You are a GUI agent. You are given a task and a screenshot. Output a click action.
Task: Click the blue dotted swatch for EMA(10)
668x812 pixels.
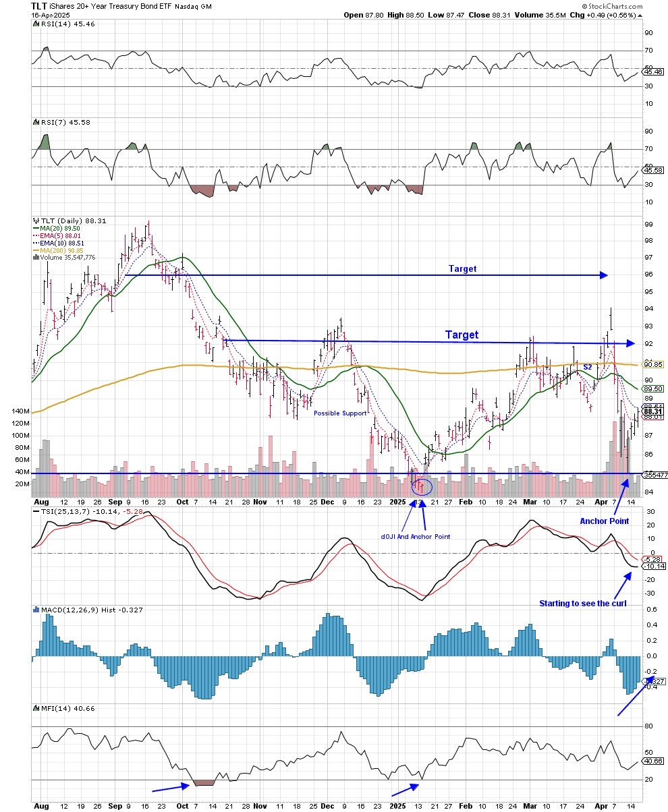pos(35,243)
